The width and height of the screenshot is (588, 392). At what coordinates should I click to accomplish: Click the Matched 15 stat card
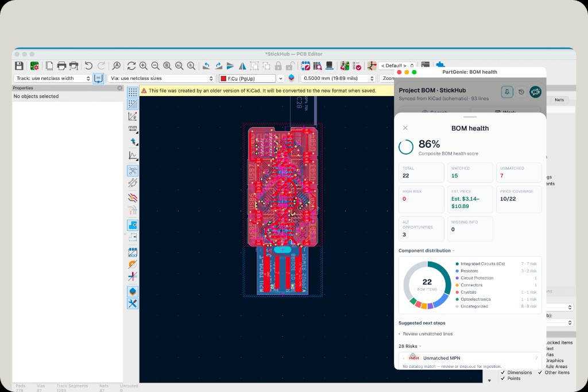[470, 172]
